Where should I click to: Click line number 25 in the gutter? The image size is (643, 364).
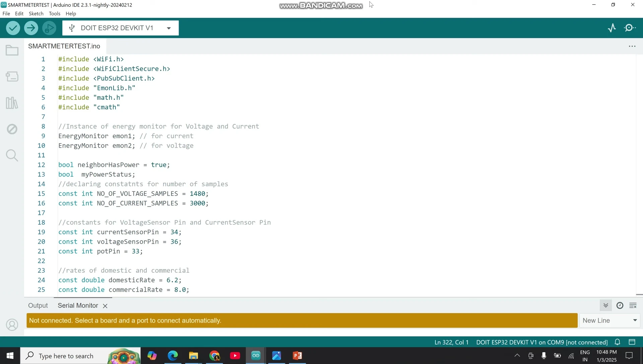(x=41, y=290)
